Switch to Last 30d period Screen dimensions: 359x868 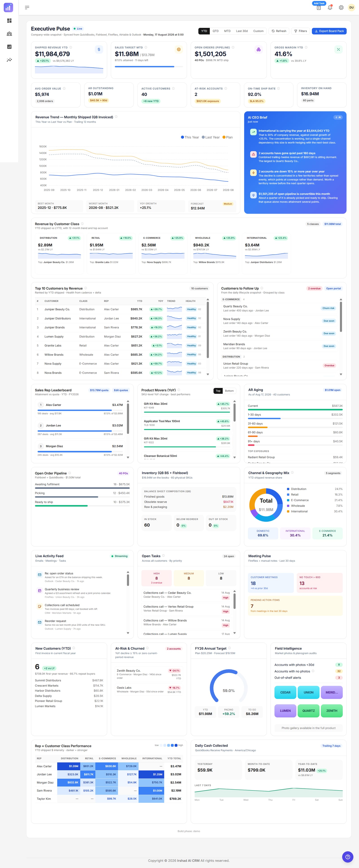pyautogui.click(x=242, y=31)
